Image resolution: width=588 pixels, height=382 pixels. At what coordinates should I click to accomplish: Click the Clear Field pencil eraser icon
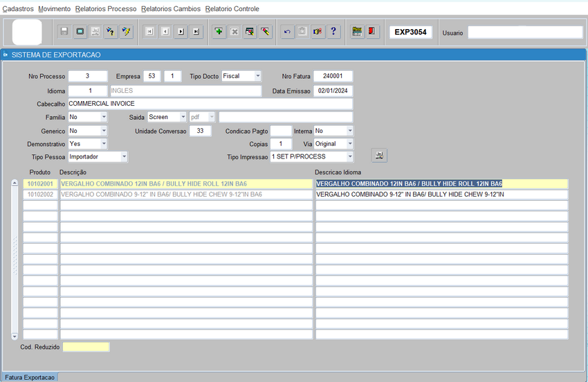(266, 32)
